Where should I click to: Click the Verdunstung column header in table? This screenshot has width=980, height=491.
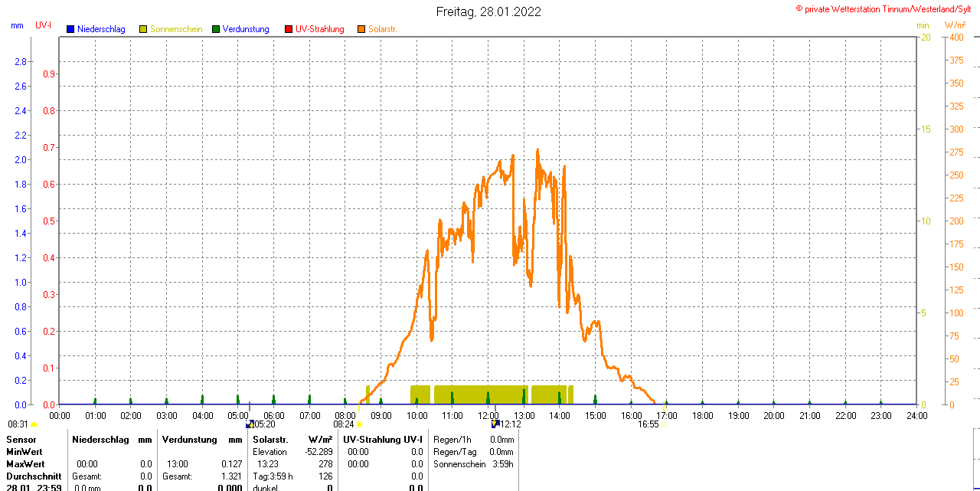coord(190,440)
